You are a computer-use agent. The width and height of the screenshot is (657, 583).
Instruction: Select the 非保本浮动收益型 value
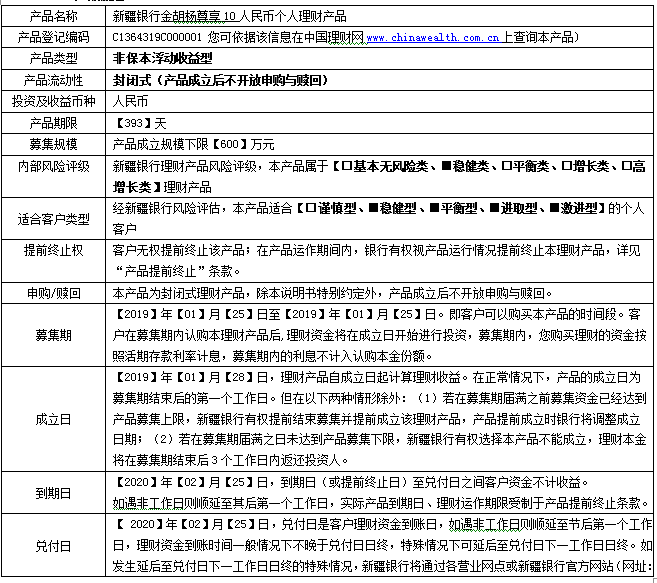163,59
